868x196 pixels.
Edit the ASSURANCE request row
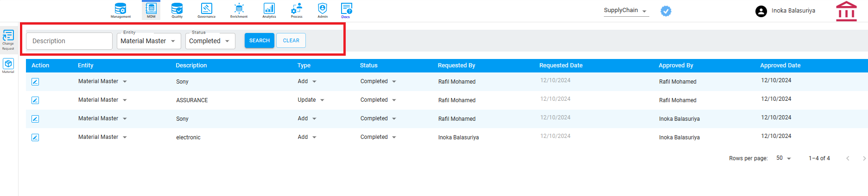(35, 100)
